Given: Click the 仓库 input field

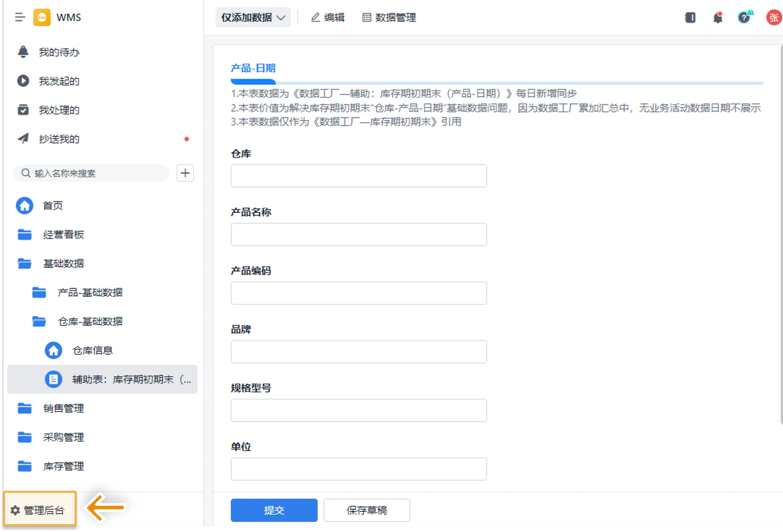Looking at the screenshot, I should click(359, 175).
